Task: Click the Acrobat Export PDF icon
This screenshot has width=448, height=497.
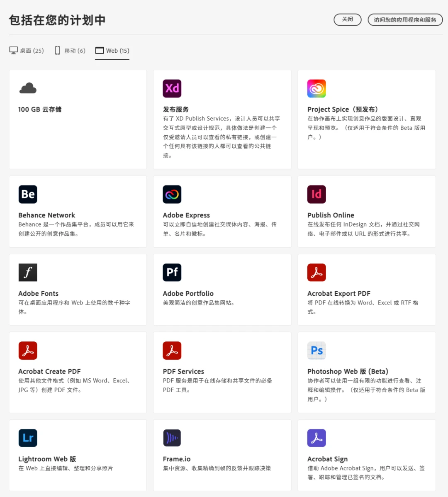Action: 317,272
